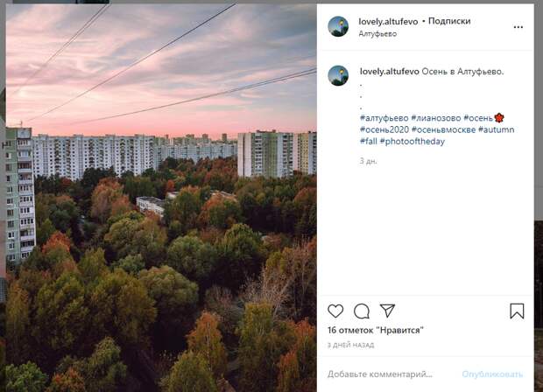Image resolution: width=543 pixels, height=392 pixels.
Task: Open the Алтуфьево location link
Action: 377,34
